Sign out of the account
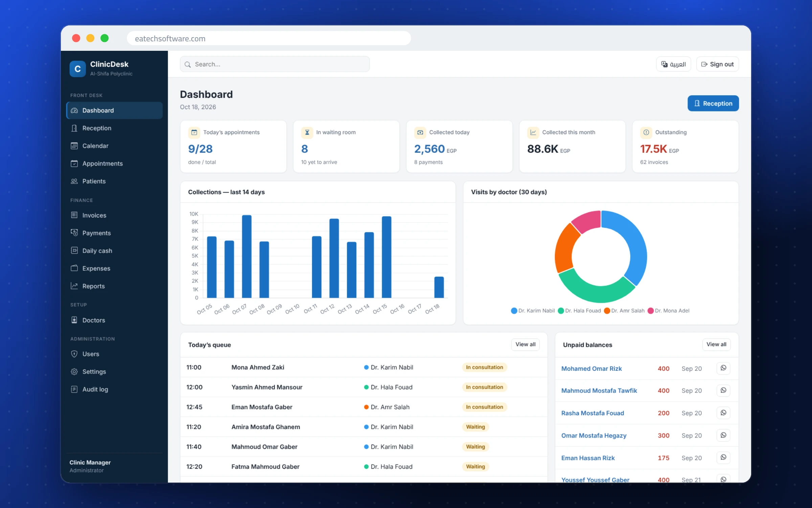 [x=717, y=64]
